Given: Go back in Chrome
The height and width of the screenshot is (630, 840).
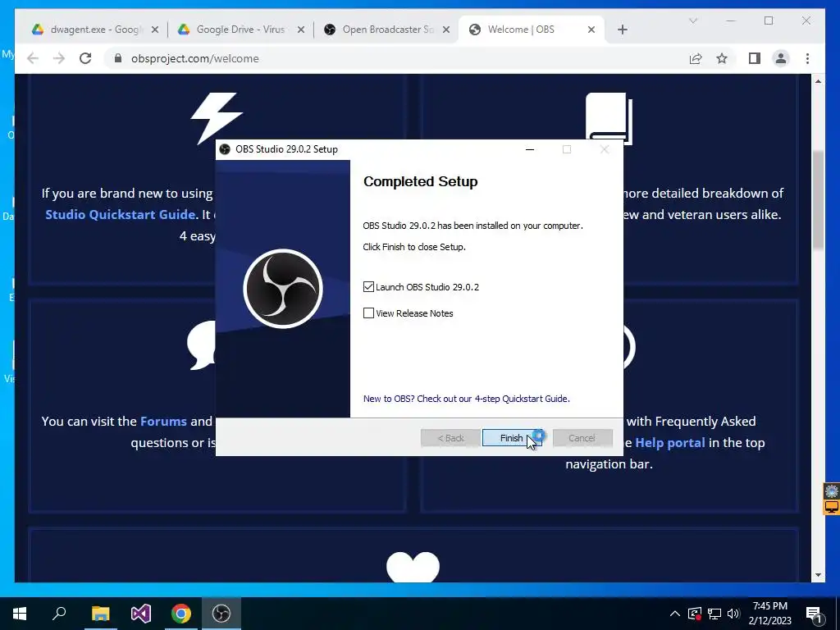Looking at the screenshot, I should pos(33,58).
